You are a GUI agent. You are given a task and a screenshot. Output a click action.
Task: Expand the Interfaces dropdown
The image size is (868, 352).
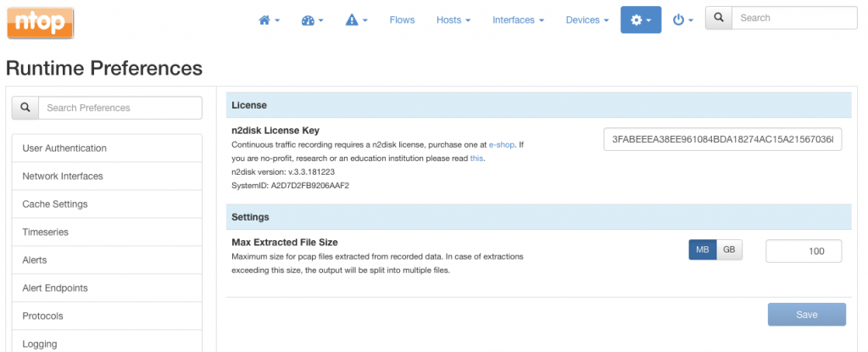coord(518,20)
